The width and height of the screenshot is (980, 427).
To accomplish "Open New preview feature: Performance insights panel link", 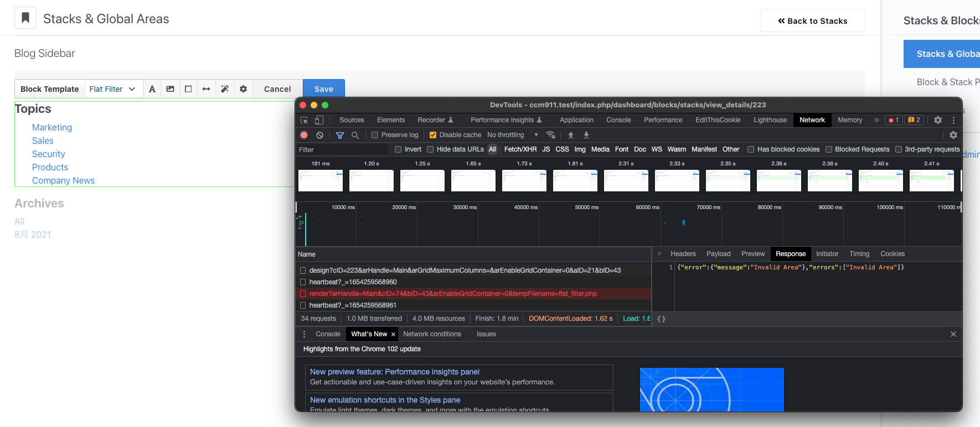I will click(395, 372).
